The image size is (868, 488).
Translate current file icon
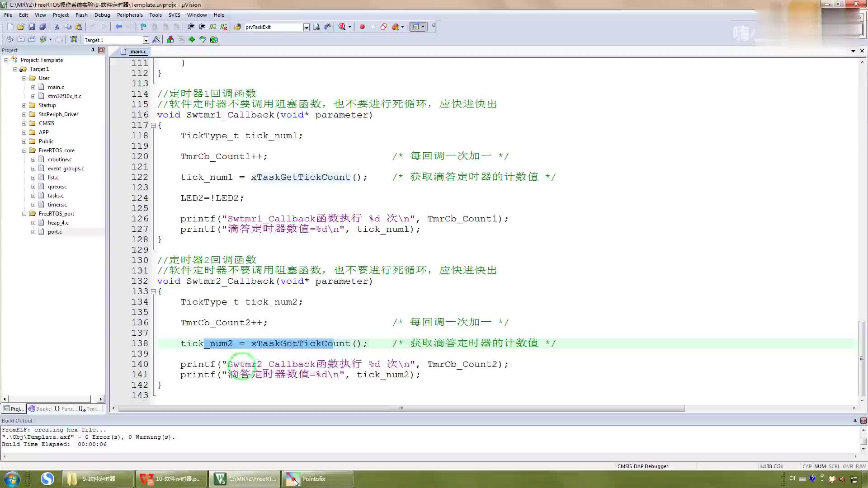10,39
